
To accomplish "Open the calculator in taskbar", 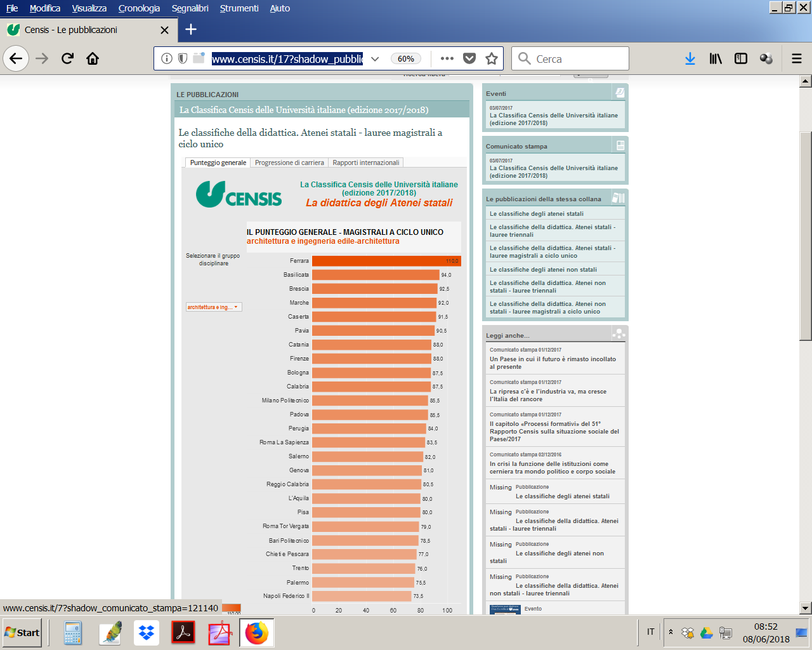I will point(73,633).
